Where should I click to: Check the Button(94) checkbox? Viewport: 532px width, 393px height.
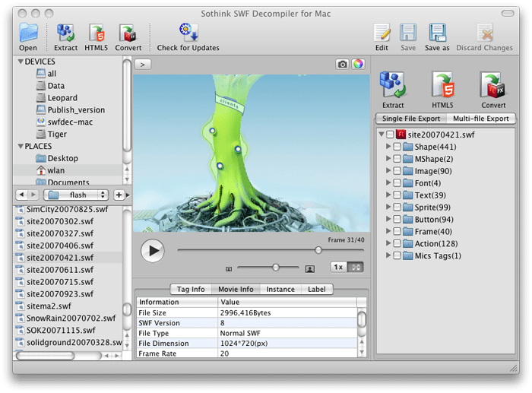(397, 220)
